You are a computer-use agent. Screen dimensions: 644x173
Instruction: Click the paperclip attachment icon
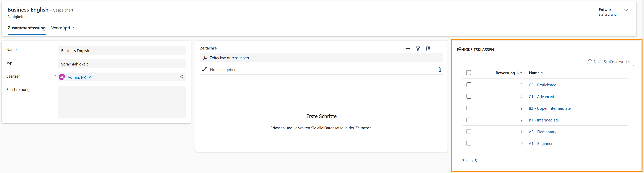pos(440,70)
